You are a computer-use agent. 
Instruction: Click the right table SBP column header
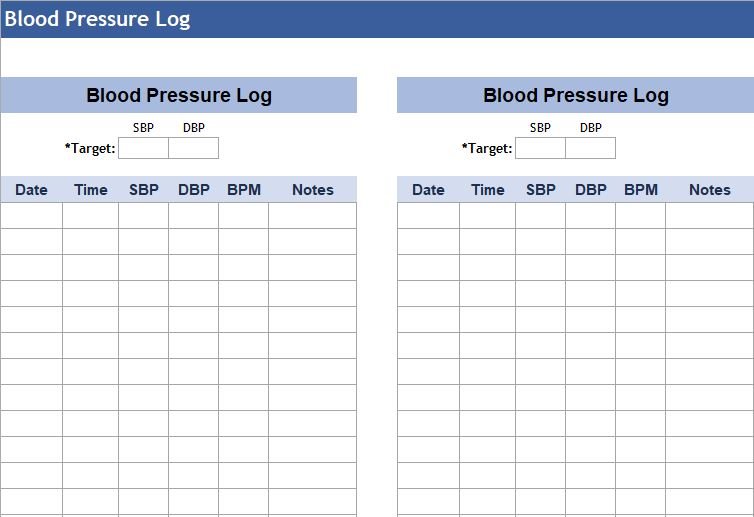pos(540,189)
